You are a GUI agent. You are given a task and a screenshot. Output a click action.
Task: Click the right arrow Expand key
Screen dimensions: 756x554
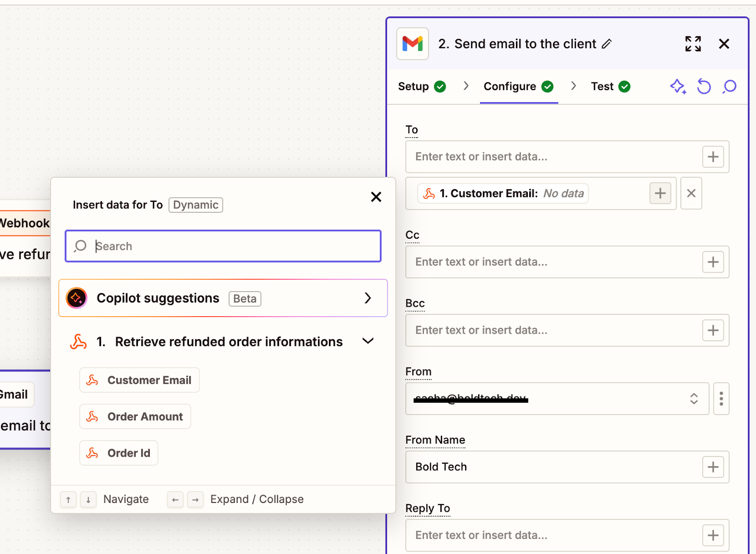coord(195,499)
